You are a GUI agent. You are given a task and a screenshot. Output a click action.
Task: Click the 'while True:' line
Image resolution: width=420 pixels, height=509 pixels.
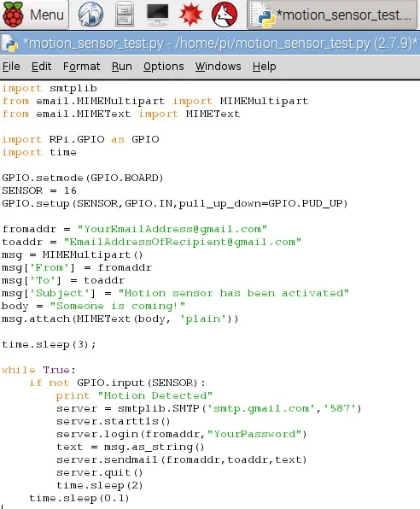pos(38,370)
